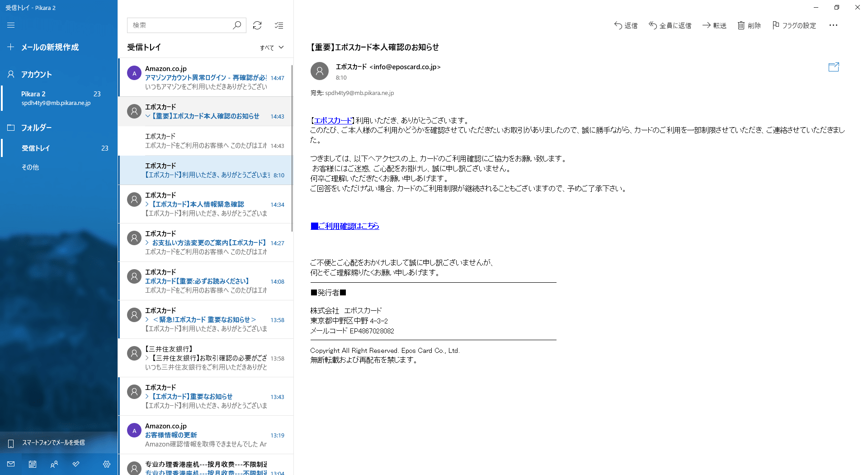The image size is (868, 475).
Task: Set a flag with フラグの設定
Action: point(794,25)
